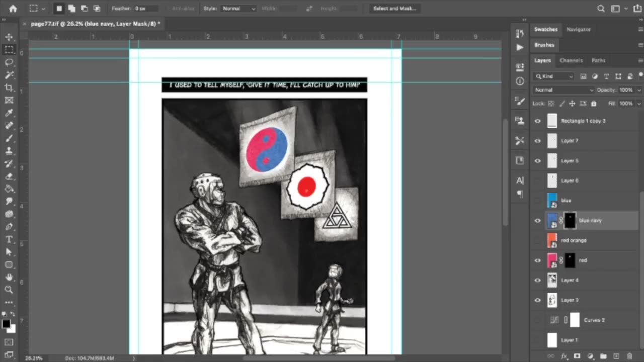644x362 pixels.
Task: Select the Healing Brush tool
Action: 9,126
